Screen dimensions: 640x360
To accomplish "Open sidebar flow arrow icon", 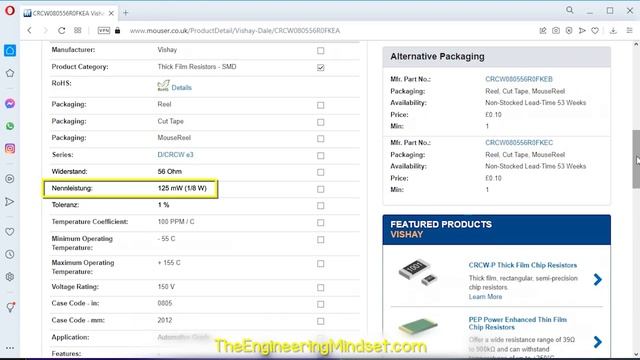I will click(x=10, y=202).
